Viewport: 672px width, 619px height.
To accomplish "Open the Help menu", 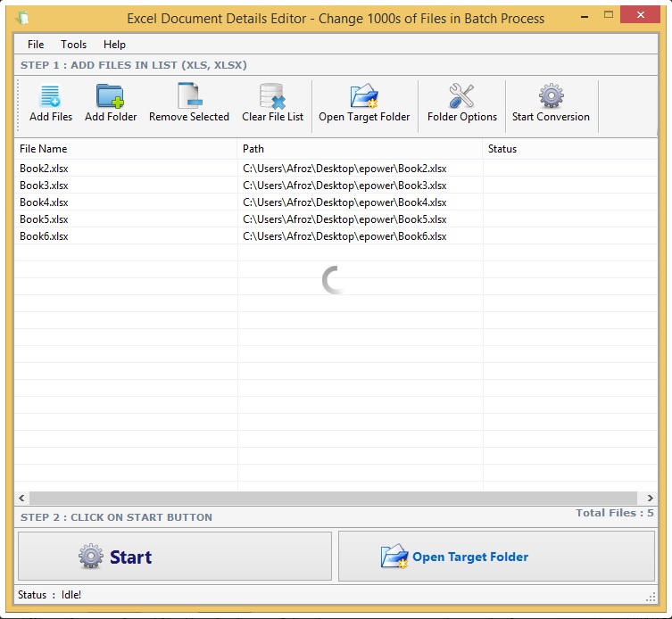I will click(x=114, y=45).
